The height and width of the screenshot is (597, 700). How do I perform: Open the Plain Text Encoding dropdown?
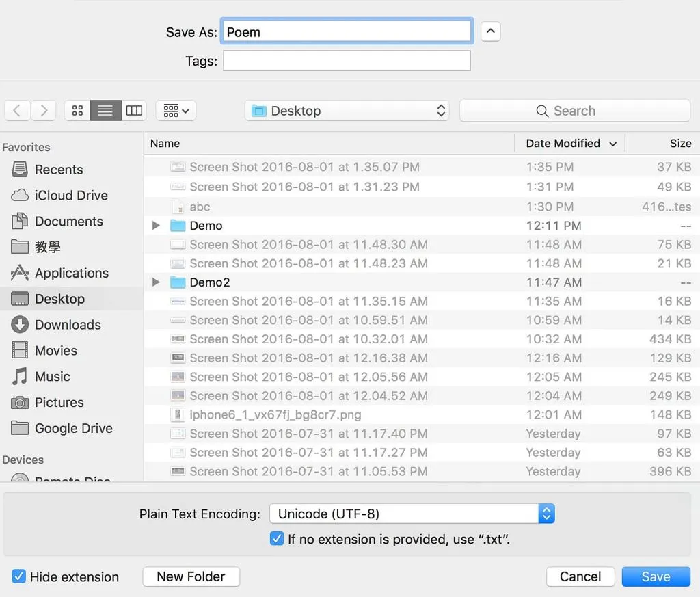point(412,514)
